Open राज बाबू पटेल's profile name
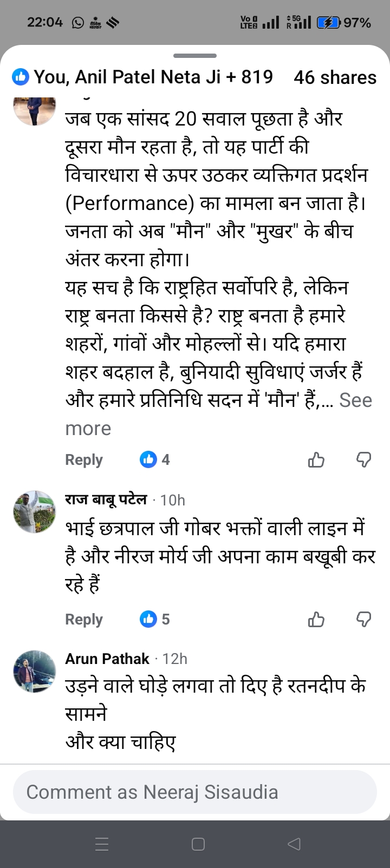The image size is (390, 868). point(106,499)
